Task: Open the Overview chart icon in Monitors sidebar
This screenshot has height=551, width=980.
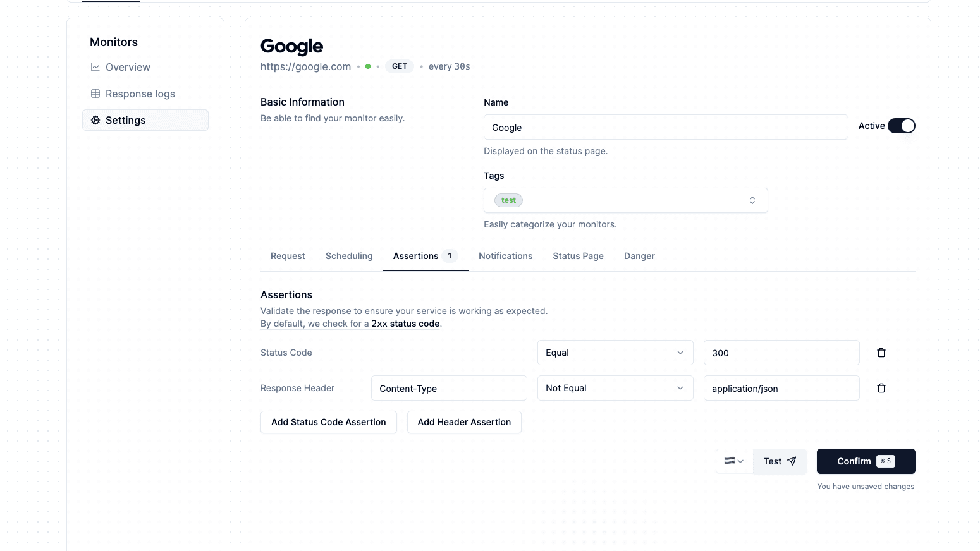Action: (95, 67)
